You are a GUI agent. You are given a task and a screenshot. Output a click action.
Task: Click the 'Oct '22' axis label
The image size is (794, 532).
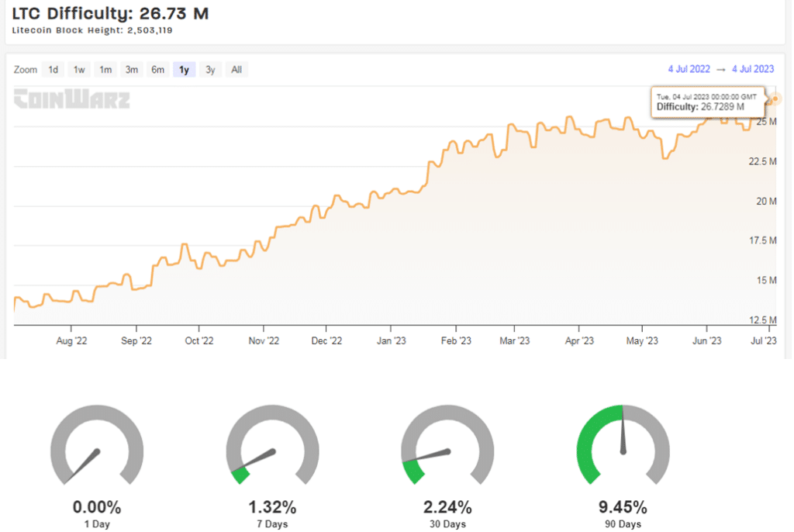click(x=199, y=341)
